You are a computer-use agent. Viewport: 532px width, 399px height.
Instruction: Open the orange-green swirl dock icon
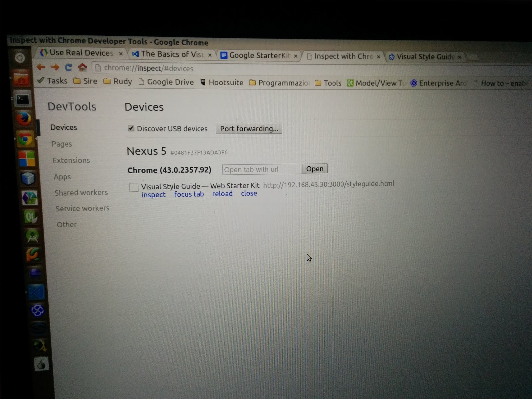[x=33, y=255]
